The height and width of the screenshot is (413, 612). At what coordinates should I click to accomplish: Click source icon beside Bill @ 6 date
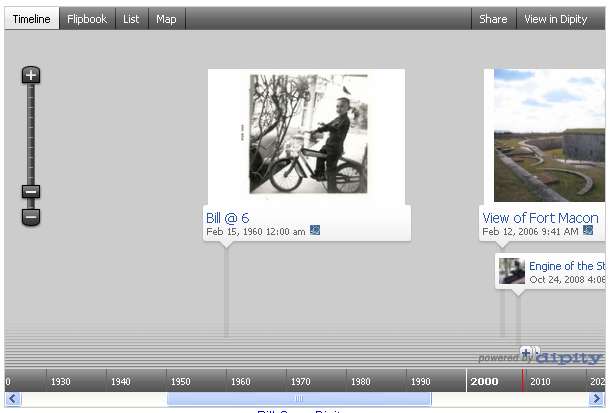pyautogui.click(x=315, y=231)
